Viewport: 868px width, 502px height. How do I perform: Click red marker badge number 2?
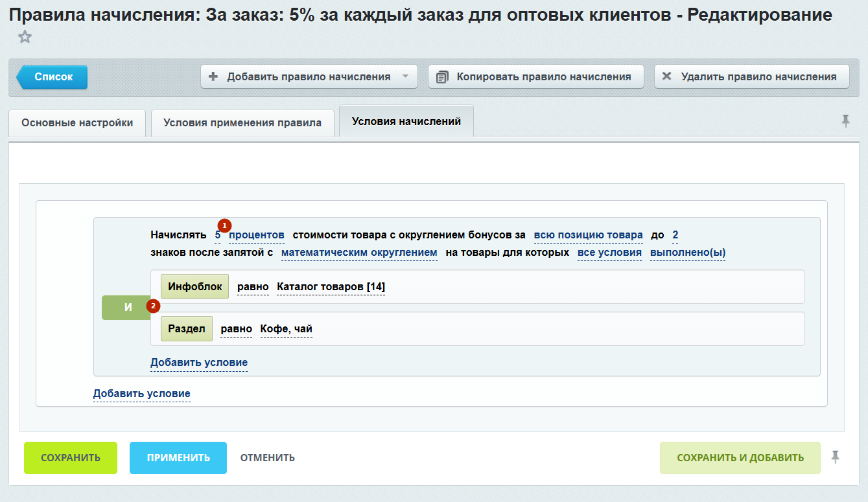click(x=153, y=306)
